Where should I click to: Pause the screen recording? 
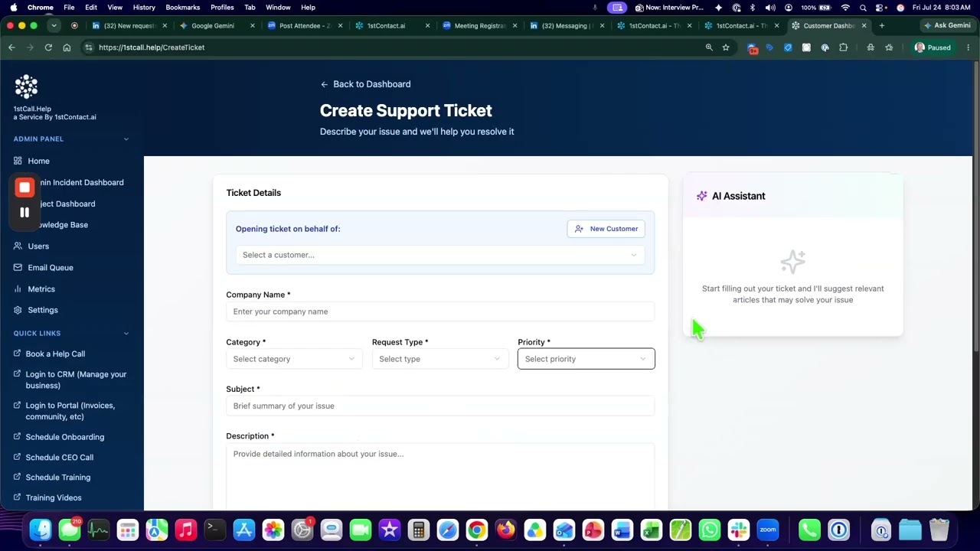point(24,213)
